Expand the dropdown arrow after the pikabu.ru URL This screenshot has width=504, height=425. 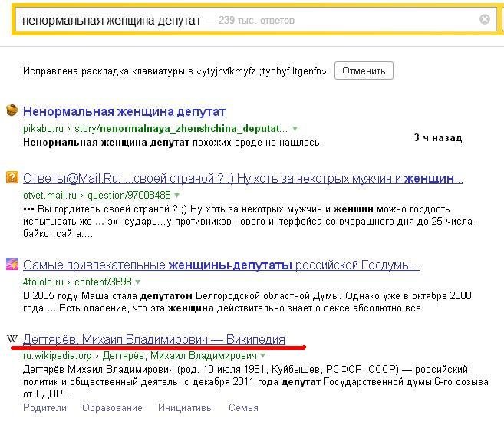coord(295,128)
